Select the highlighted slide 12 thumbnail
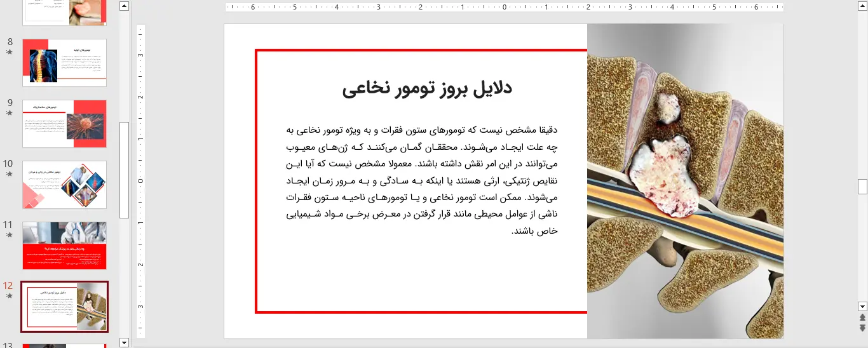The height and width of the screenshot is (348, 868). [x=64, y=307]
